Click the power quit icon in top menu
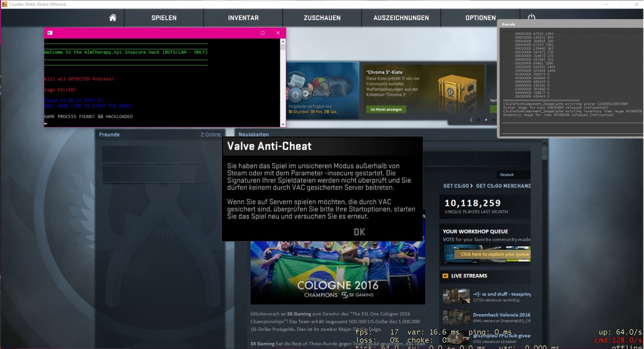This screenshot has height=349, width=644. pyautogui.click(x=531, y=18)
